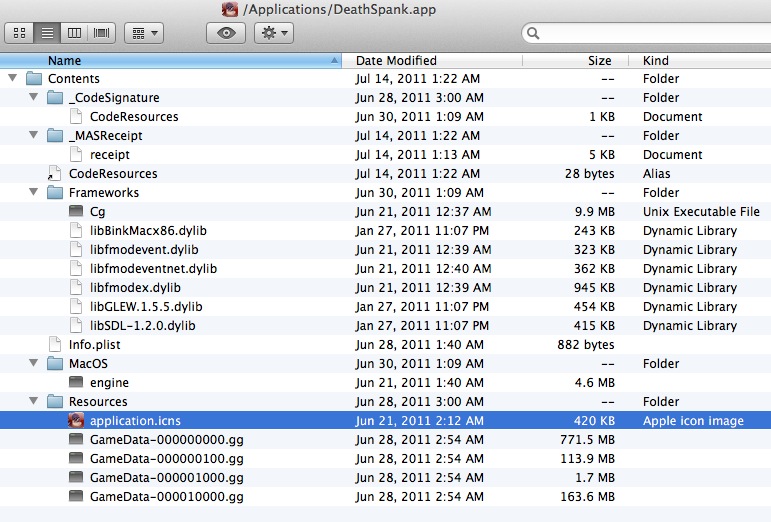Collapse the _MASReceipt folder triangle

click(x=33, y=135)
